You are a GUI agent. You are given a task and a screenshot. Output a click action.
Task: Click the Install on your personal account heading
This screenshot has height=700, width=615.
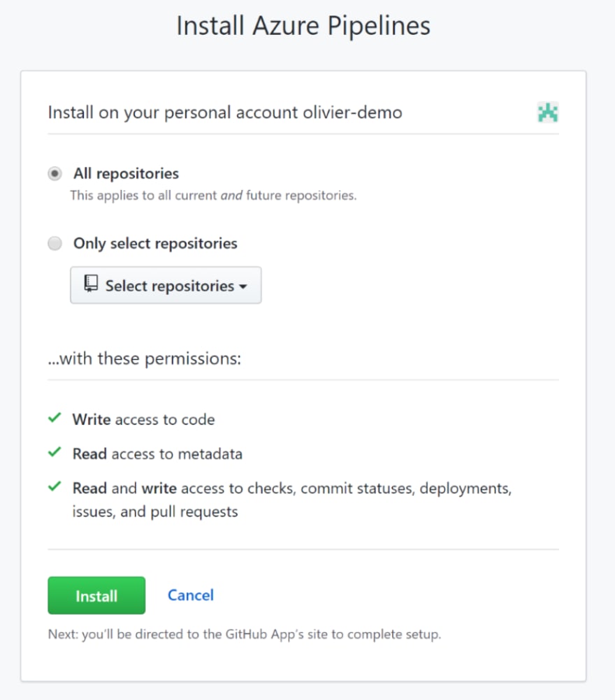(x=225, y=112)
